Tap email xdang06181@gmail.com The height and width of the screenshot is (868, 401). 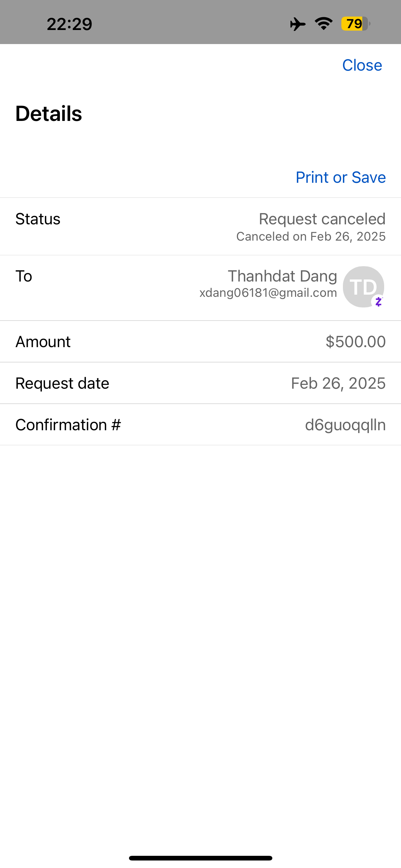click(x=268, y=292)
